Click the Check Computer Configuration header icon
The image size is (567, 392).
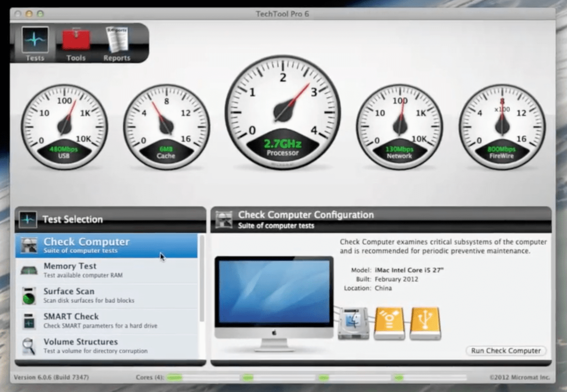coord(224,220)
